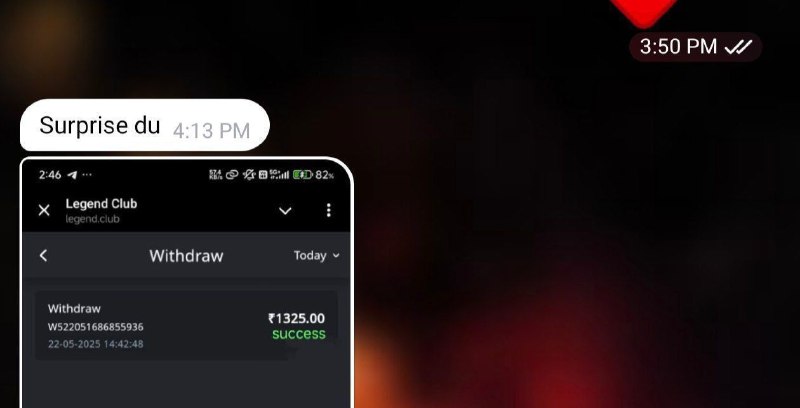Tap the muted bell status icon
800x408 pixels.
click(x=249, y=175)
